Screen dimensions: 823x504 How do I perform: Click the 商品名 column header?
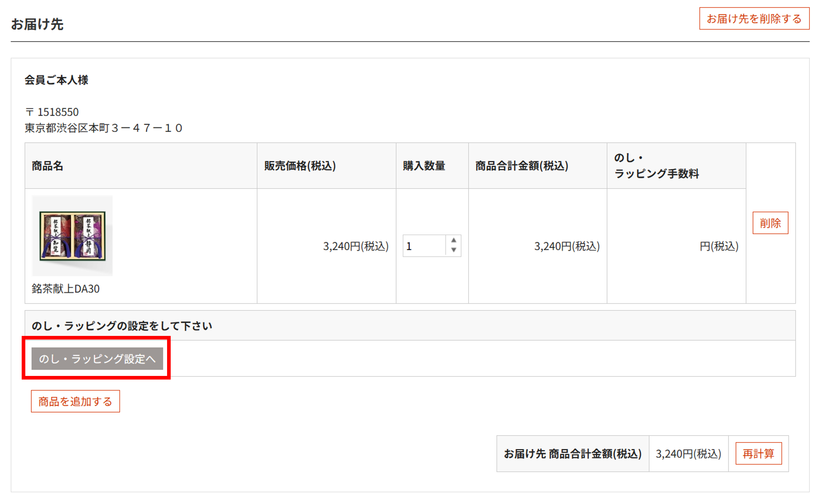(x=48, y=166)
